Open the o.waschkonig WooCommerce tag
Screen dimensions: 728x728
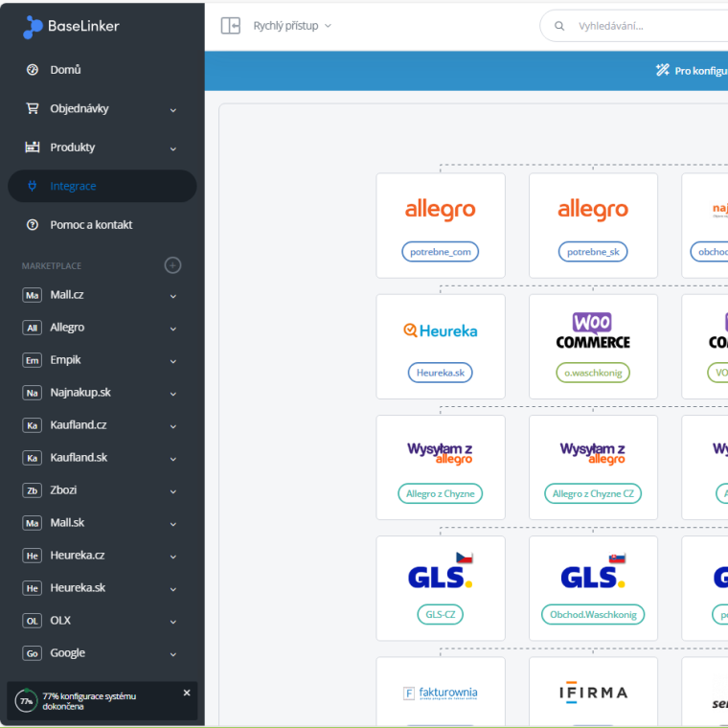pos(593,373)
